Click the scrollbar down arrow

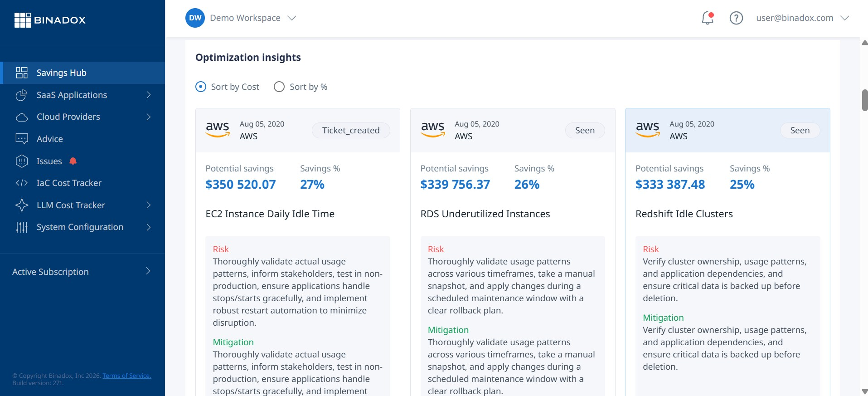tap(864, 391)
